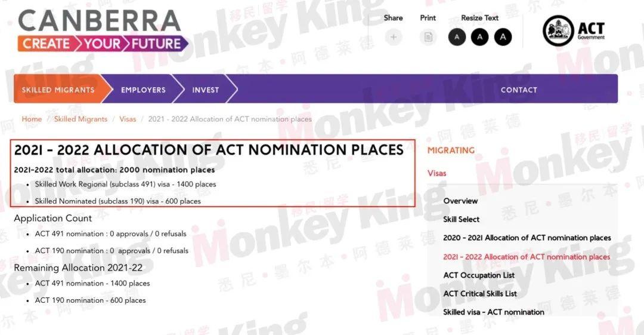Open the ACT Occupation List link

pyautogui.click(x=479, y=275)
